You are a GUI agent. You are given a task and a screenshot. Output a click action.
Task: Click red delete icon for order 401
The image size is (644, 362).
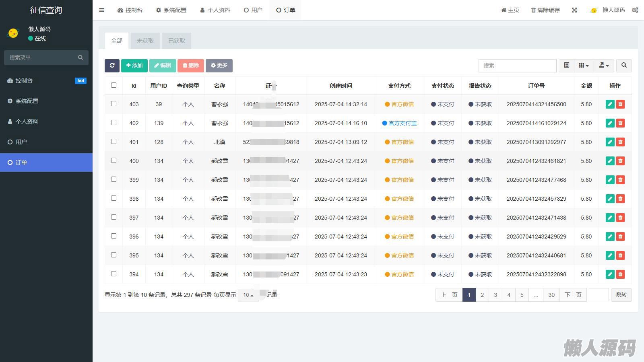pos(620,142)
